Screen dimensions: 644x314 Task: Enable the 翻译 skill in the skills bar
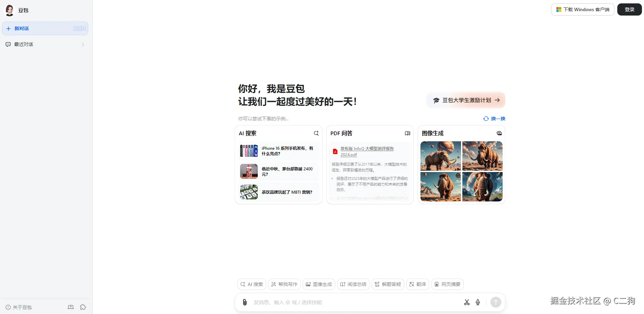click(417, 284)
